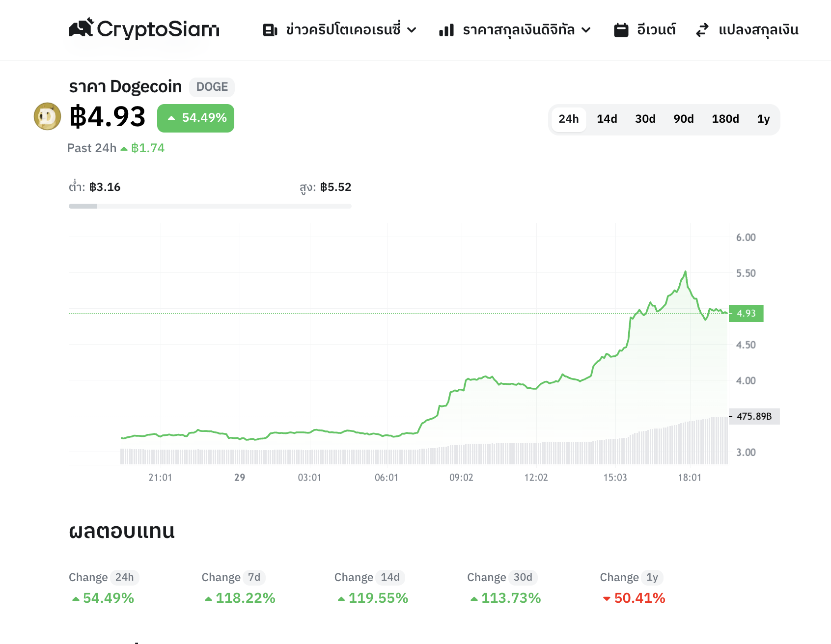
Task: Click the Past 24h ฿1.74 change text
Action: point(116,148)
